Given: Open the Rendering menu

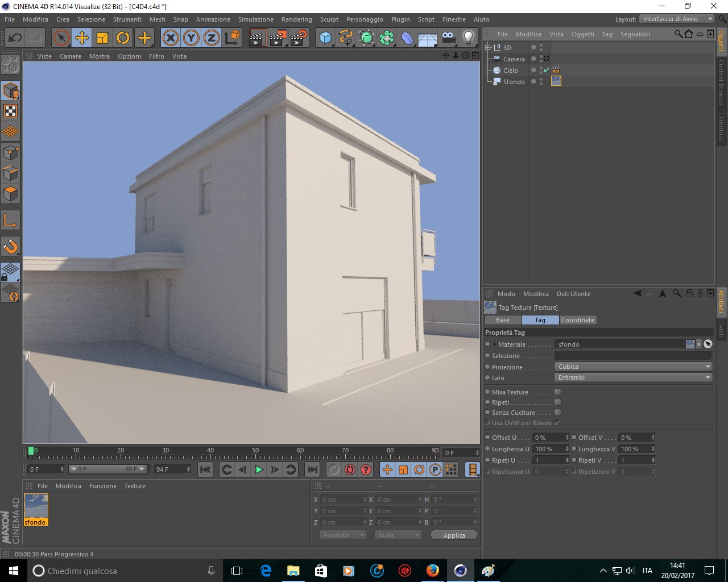Looking at the screenshot, I should 297,19.
